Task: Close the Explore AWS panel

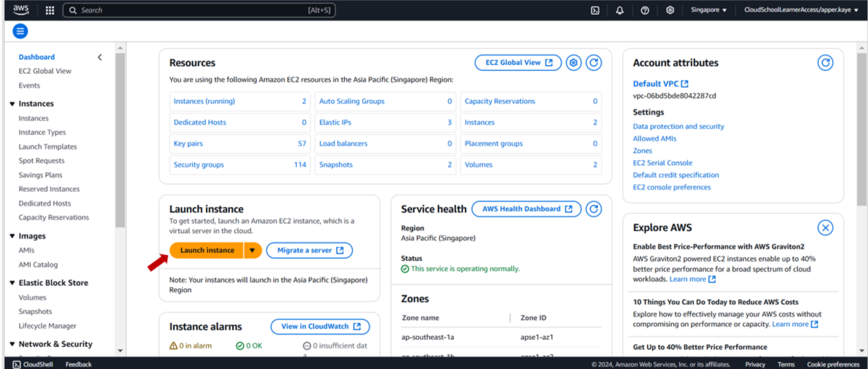Action: [825, 228]
